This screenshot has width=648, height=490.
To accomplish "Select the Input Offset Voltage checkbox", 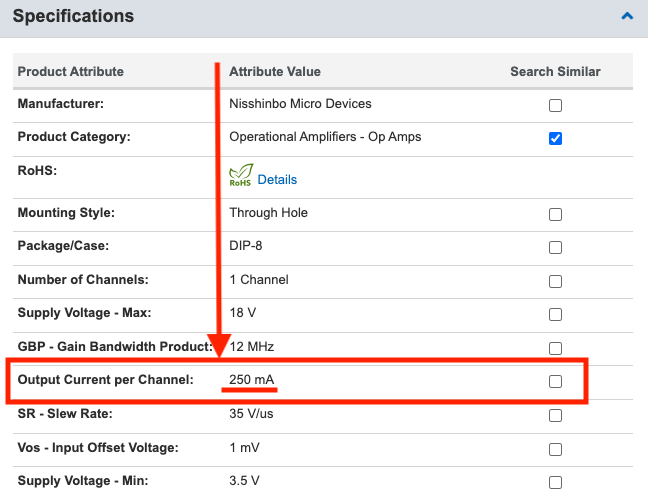I will coord(555,449).
